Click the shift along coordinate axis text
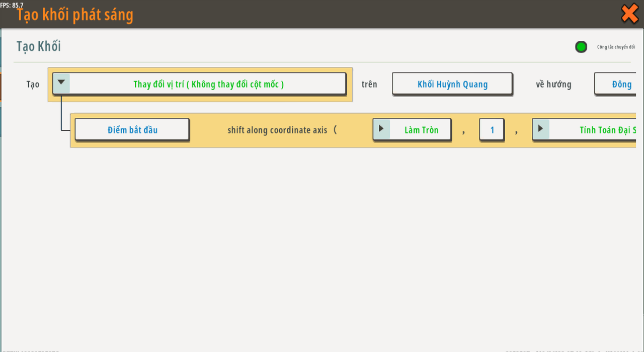This screenshot has width=644, height=352. 277,130
